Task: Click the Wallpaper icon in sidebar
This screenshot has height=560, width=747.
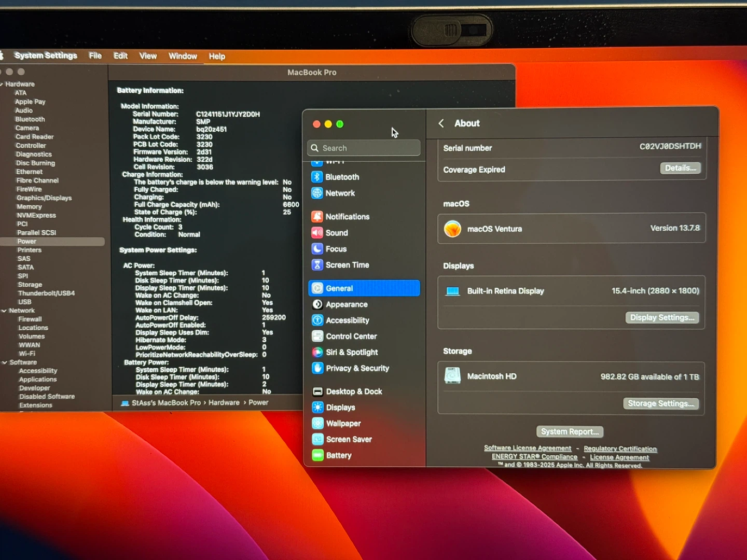Action: 317,424
